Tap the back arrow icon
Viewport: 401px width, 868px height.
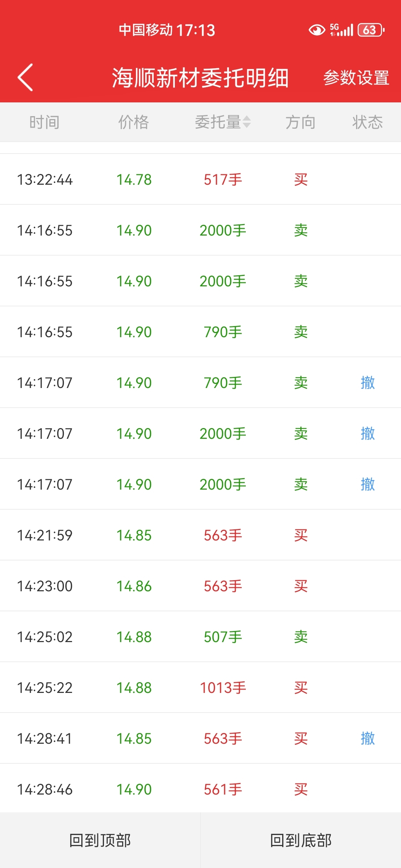click(x=25, y=77)
